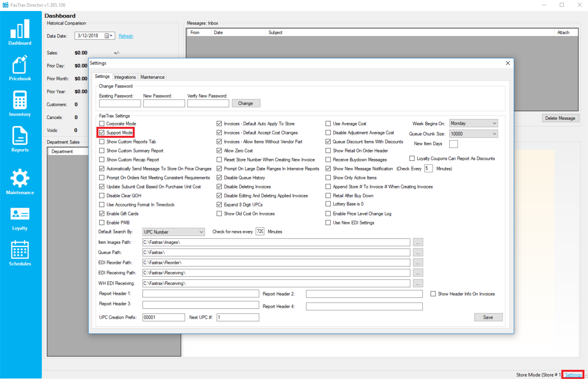The image size is (588, 379).
Task: Check Loyalty Coupons Can Report As Discounts
Action: pyautogui.click(x=412, y=158)
